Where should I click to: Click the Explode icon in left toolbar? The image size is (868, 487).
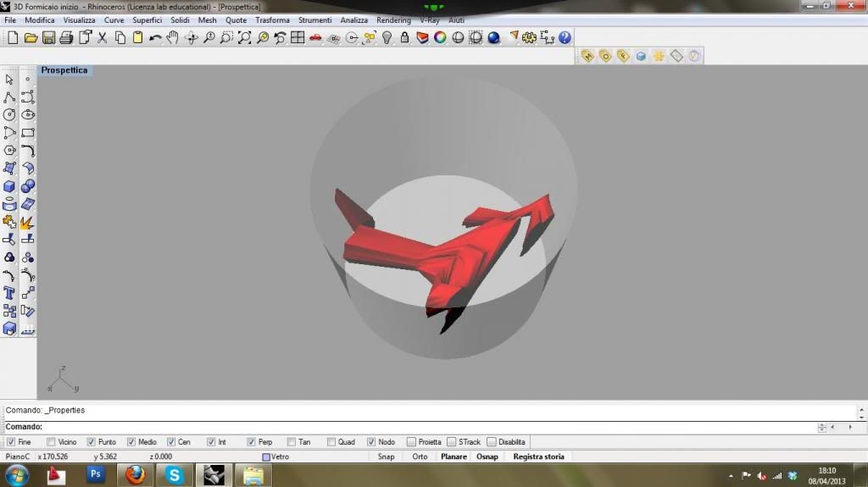click(x=28, y=223)
